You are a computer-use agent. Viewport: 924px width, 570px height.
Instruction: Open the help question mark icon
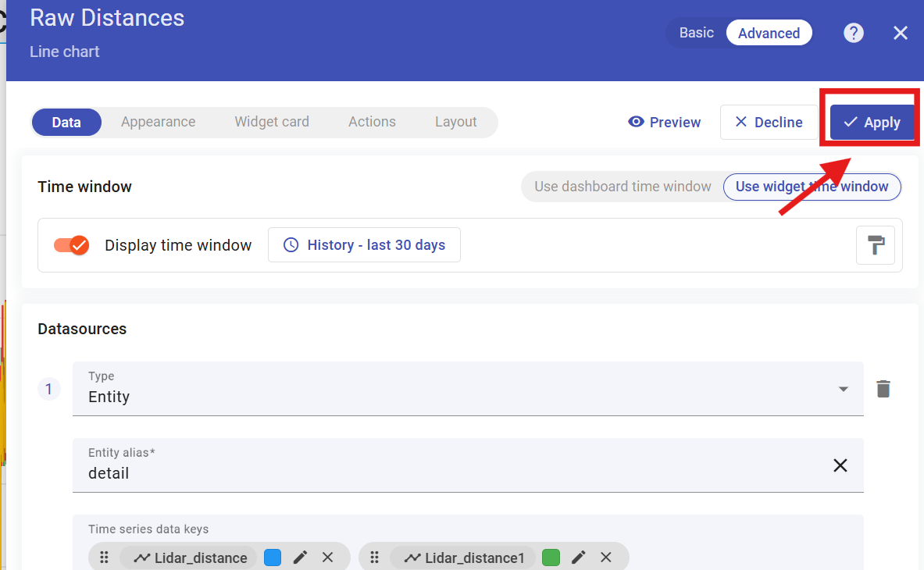point(854,33)
